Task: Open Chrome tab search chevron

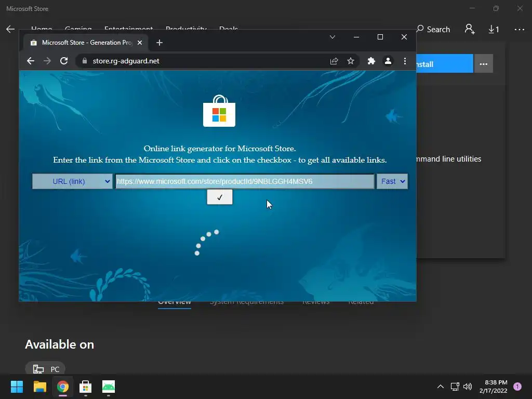Action: pyautogui.click(x=332, y=37)
